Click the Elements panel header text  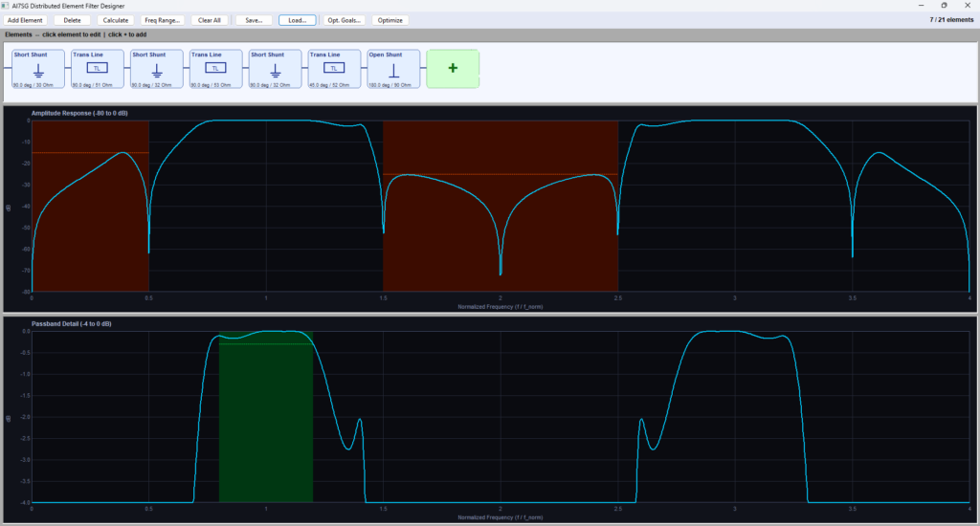coord(76,34)
